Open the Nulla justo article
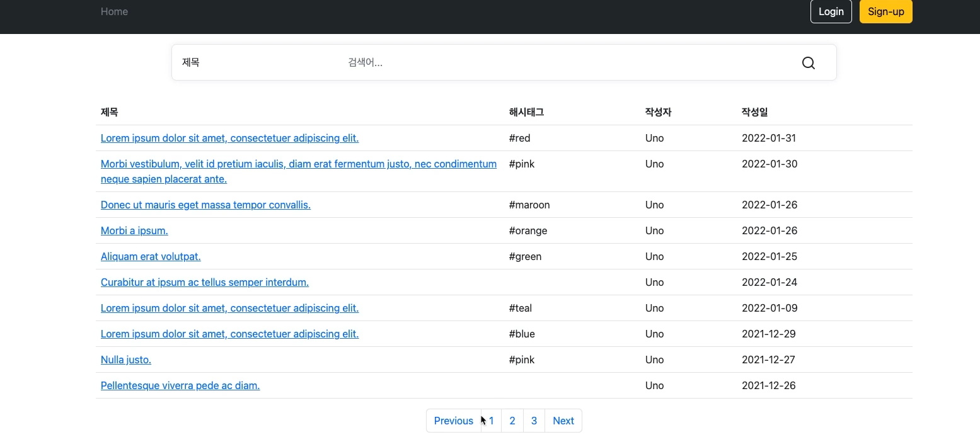The width and height of the screenshot is (980, 442). (x=126, y=360)
